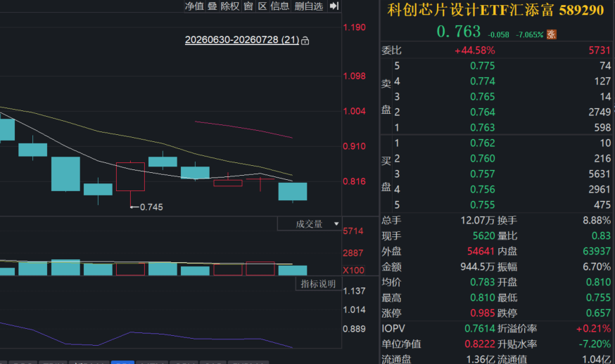This screenshot has height=364, width=615.
Task: Click the orange 涨 badge next to the price change
Action: pos(552,34)
